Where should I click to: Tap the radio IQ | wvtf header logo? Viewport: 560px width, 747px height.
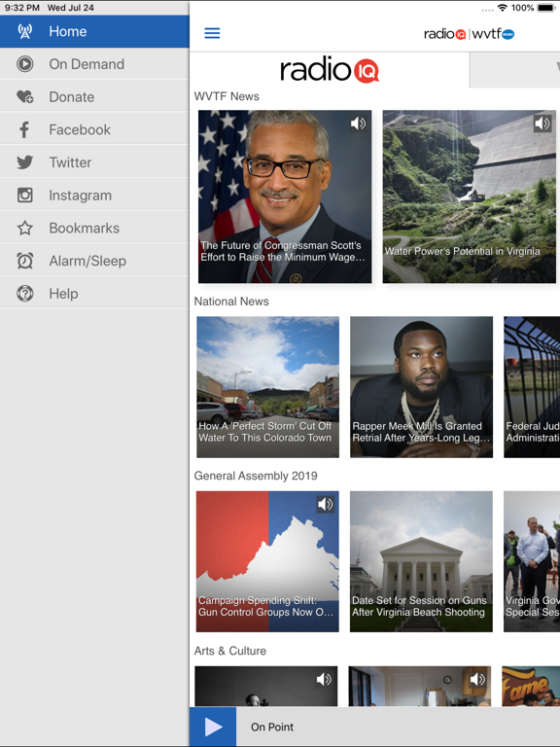click(469, 34)
